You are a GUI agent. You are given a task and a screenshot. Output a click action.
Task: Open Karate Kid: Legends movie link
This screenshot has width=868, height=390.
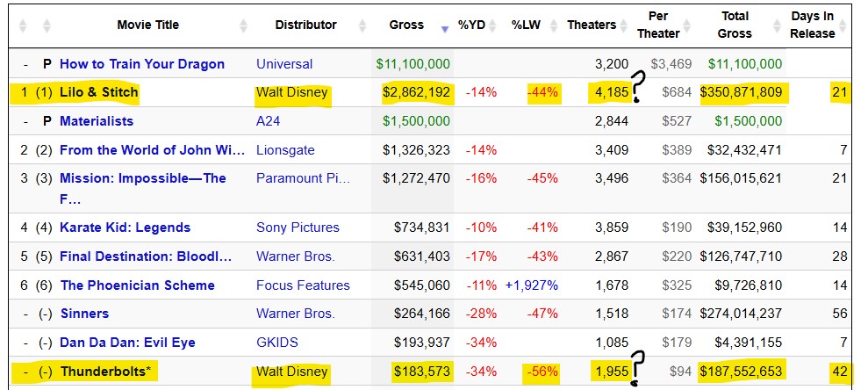tap(125, 227)
